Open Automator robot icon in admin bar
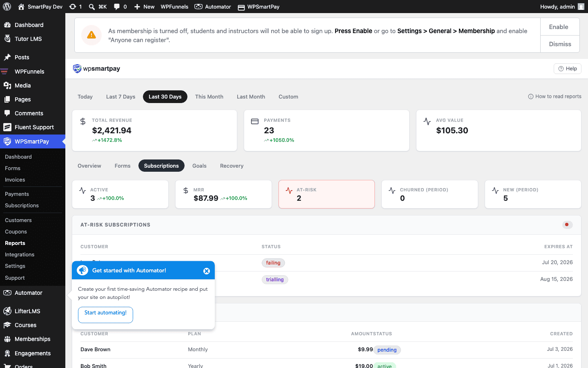The width and height of the screenshot is (588, 368). pyautogui.click(x=198, y=7)
